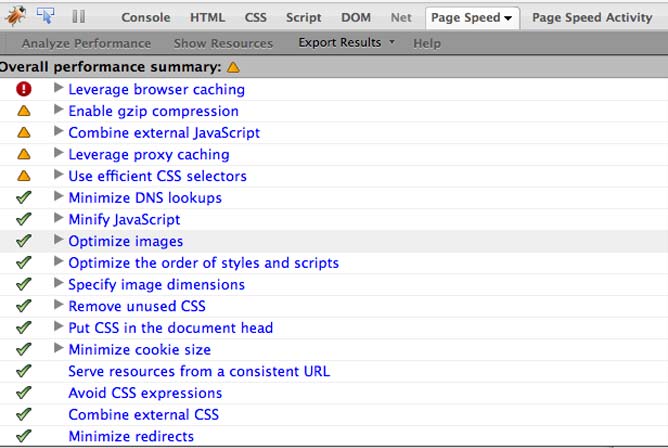Click red error icon beside Leverage browser caching
The image size is (668, 448).
tap(24, 89)
